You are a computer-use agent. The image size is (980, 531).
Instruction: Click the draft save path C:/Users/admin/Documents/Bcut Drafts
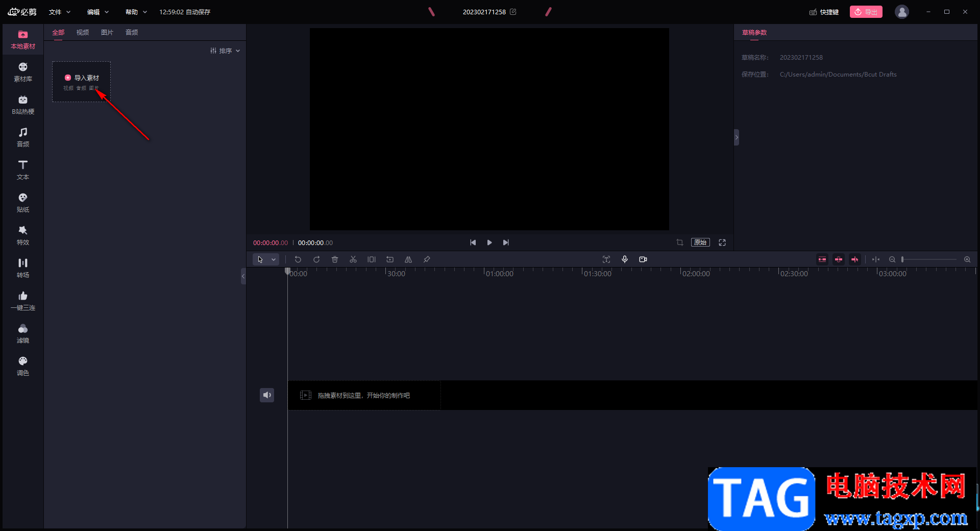coord(838,75)
